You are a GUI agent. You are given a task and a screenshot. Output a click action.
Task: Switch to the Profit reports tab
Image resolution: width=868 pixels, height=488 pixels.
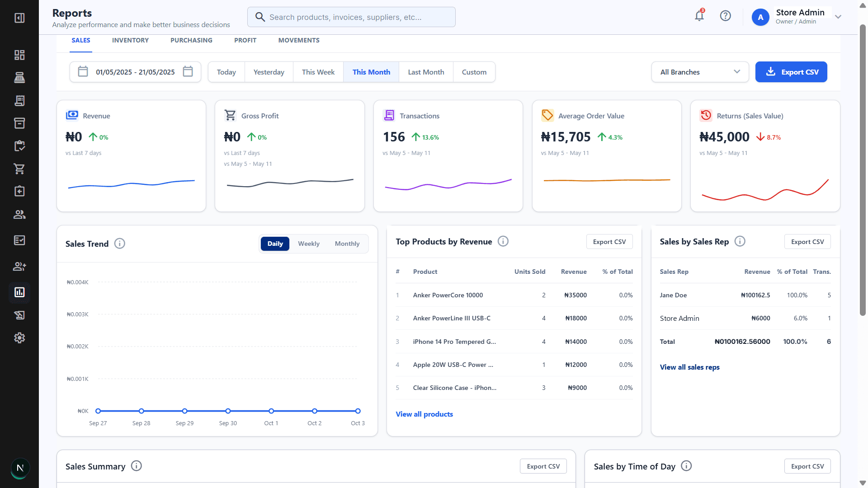[x=245, y=40]
